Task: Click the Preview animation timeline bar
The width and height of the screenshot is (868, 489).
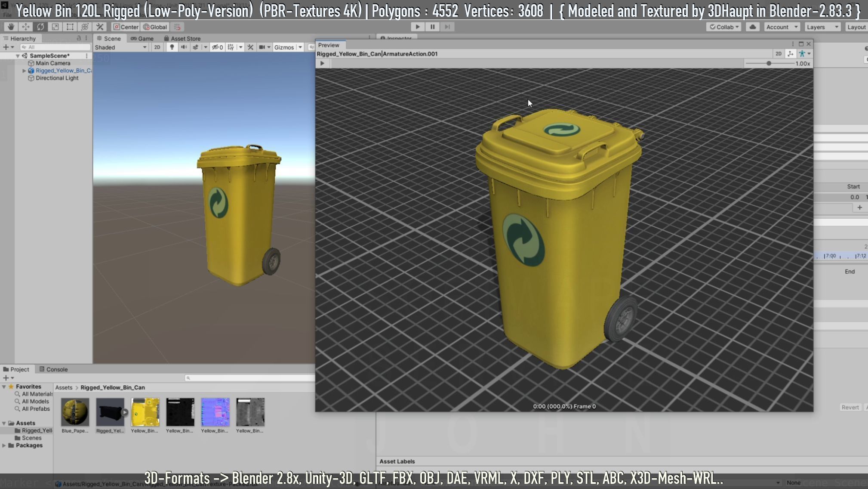Action: pos(537,63)
